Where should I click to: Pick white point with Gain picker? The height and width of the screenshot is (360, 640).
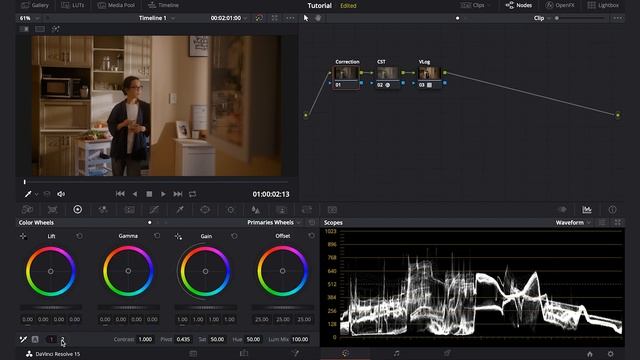point(178,236)
